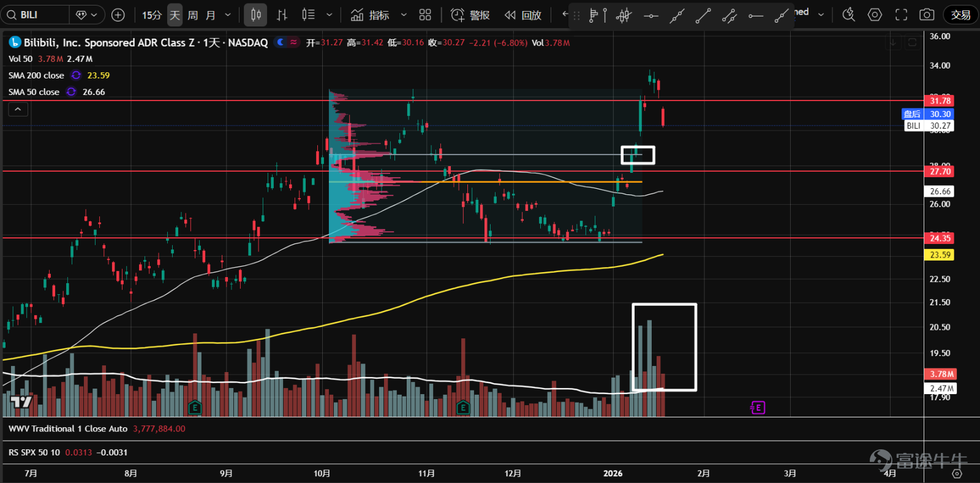Collapse the indicator legend with chevron
Viewport: 980px width, 483px height.
pyautogui.click(x=18, y=109)
